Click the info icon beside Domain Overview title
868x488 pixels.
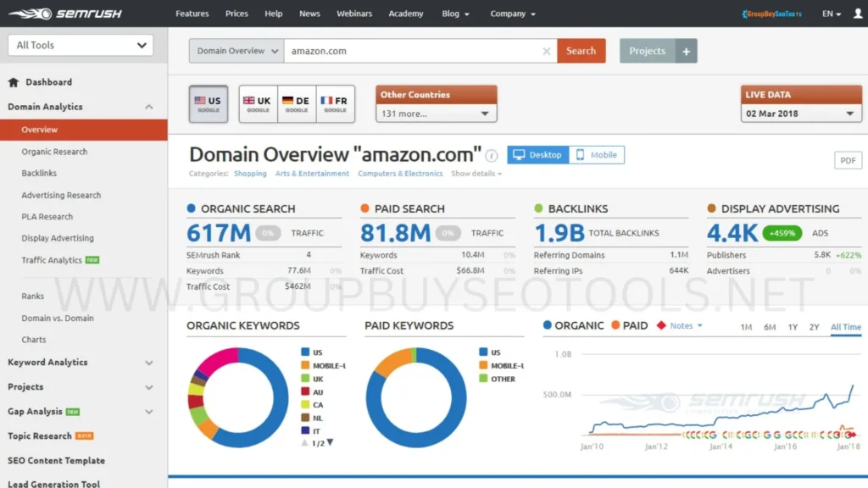[x=490, y=156]
